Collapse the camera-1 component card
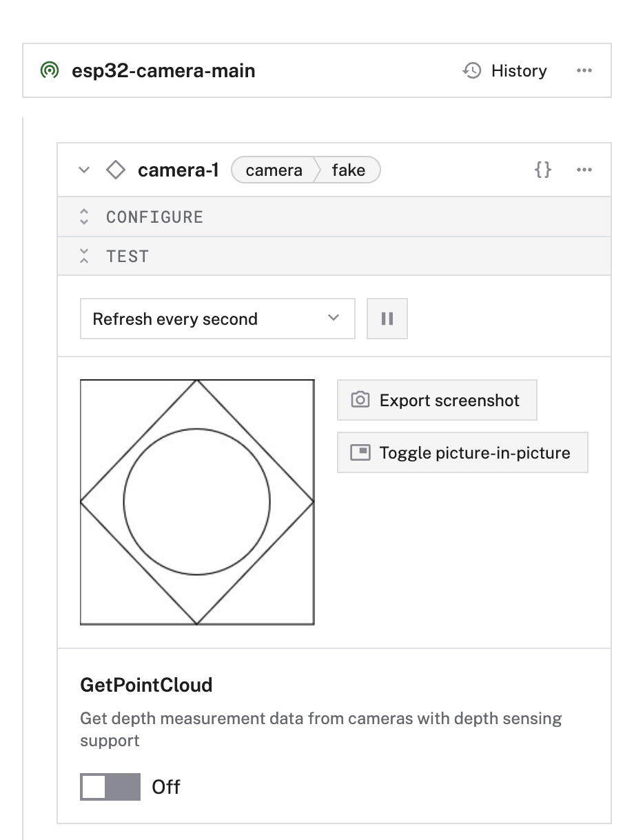Image resolution: width=634 pixels, height=840 pixels. coord(84,170)
